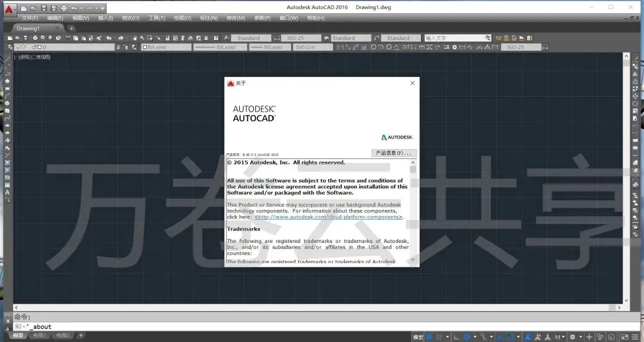Screen dimensions: 644x342
Task: Open the 文件(F) menu
Action: tap(30, 18)
